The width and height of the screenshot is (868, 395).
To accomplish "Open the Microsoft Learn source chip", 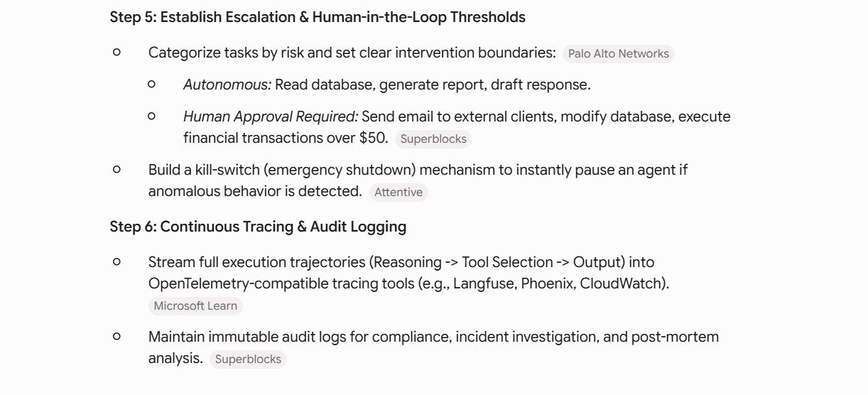I will coord(195,306).
